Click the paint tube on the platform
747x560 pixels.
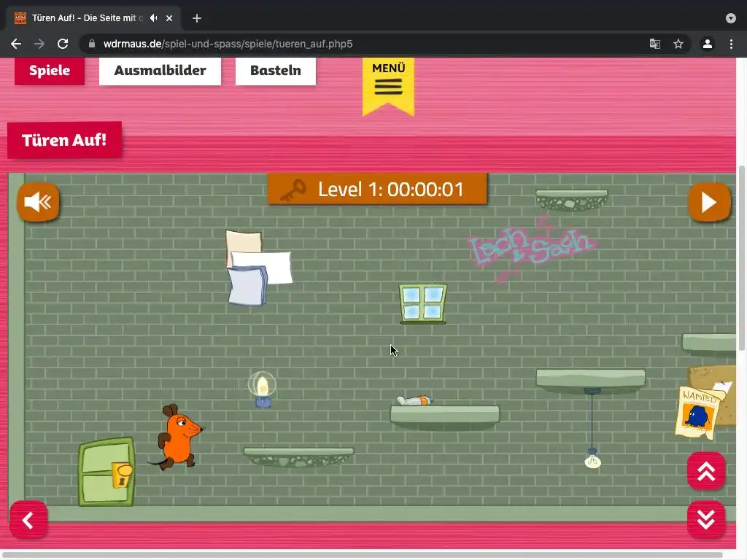(x=414, y=400)
